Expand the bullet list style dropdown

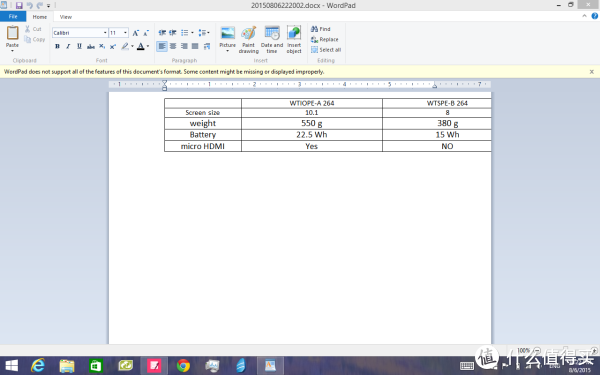[192, 33]
